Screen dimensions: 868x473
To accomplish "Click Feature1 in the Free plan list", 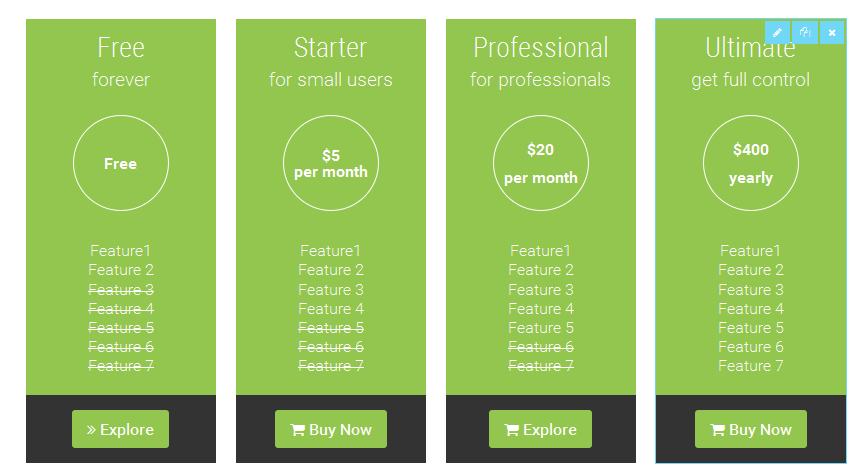I will point(121,251).
